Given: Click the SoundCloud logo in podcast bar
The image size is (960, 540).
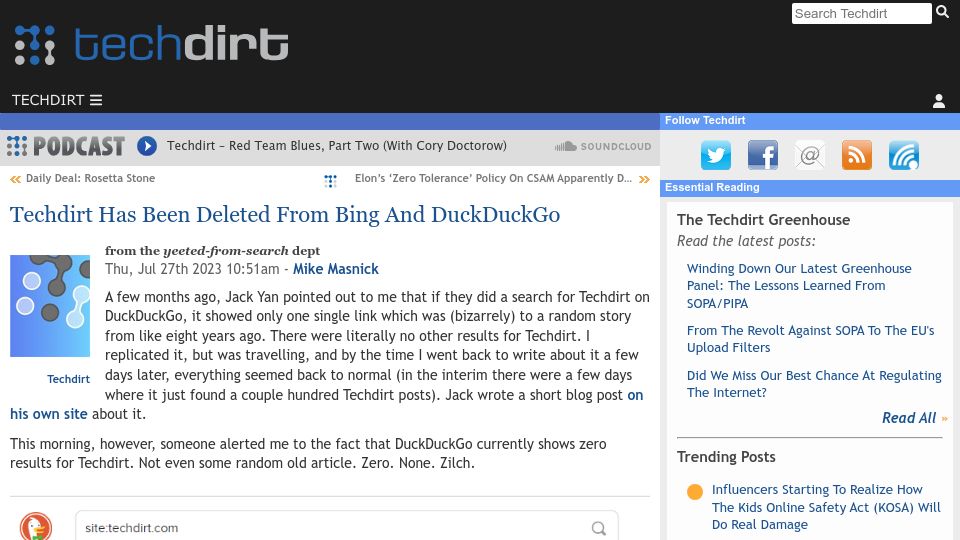Looking at the screenshot, I should tap(602, 146).
